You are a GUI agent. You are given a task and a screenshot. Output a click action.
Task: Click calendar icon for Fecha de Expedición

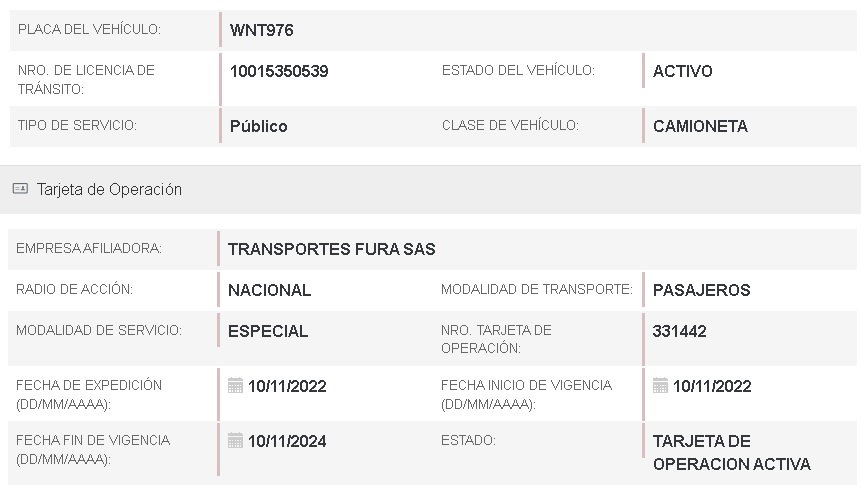(x=236, y=386)
